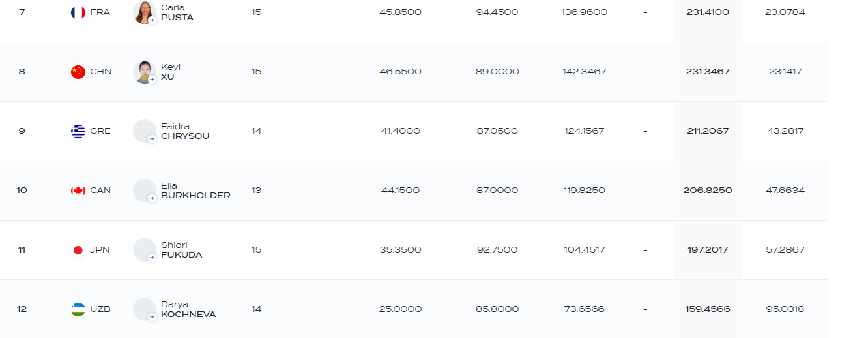Click arrow badge on Shiori Fukuda's avatar
The image size is (868, 338).
pyautogui.click(x=152, y=257)
